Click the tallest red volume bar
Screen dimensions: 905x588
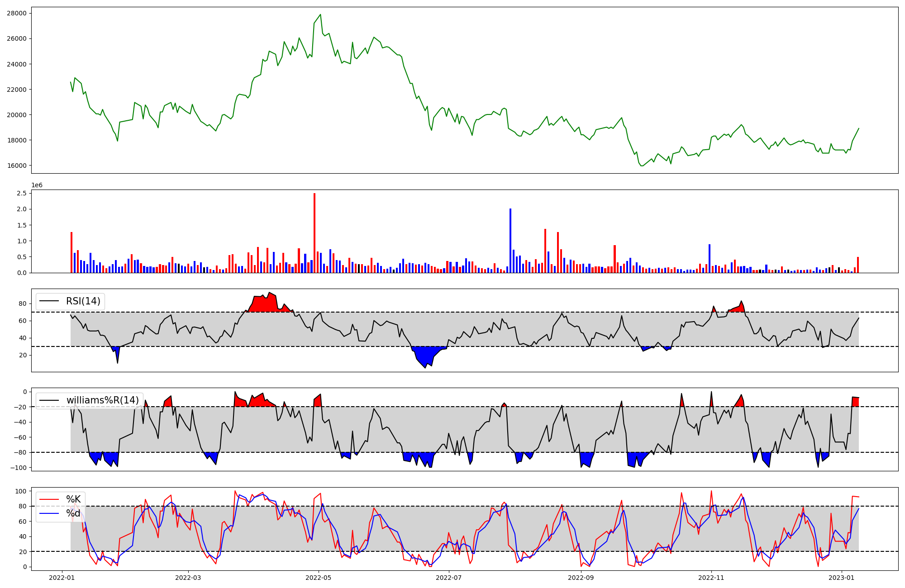[314, 233]
